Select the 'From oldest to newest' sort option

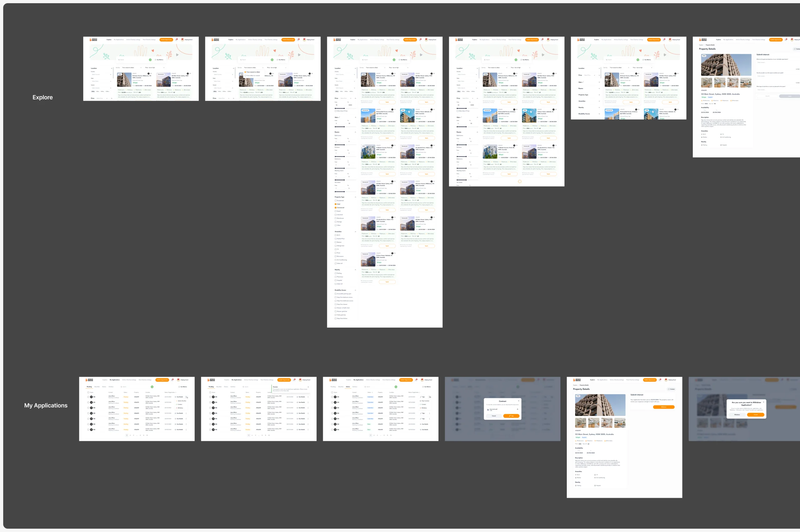(252, 75)
